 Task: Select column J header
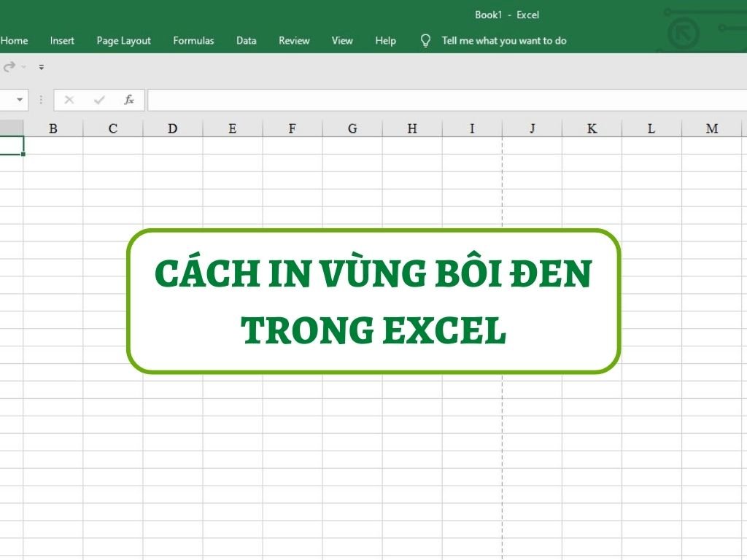pos(532,128)
